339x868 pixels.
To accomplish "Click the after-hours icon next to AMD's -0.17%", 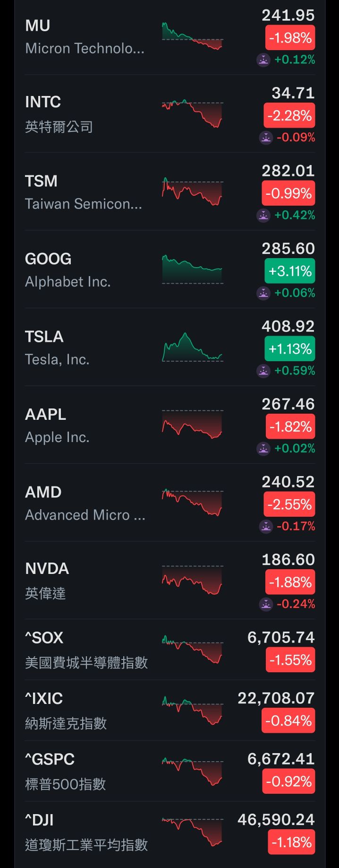I will (266, 526).
